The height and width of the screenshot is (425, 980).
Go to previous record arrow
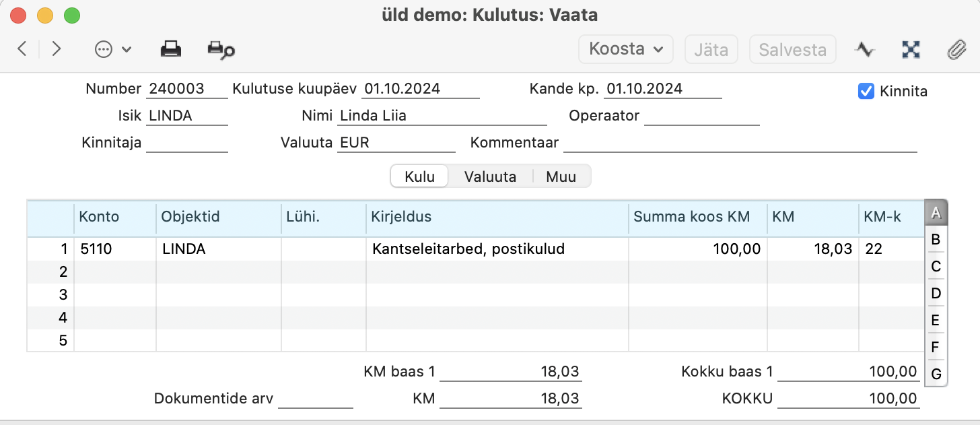coord(22,49)
